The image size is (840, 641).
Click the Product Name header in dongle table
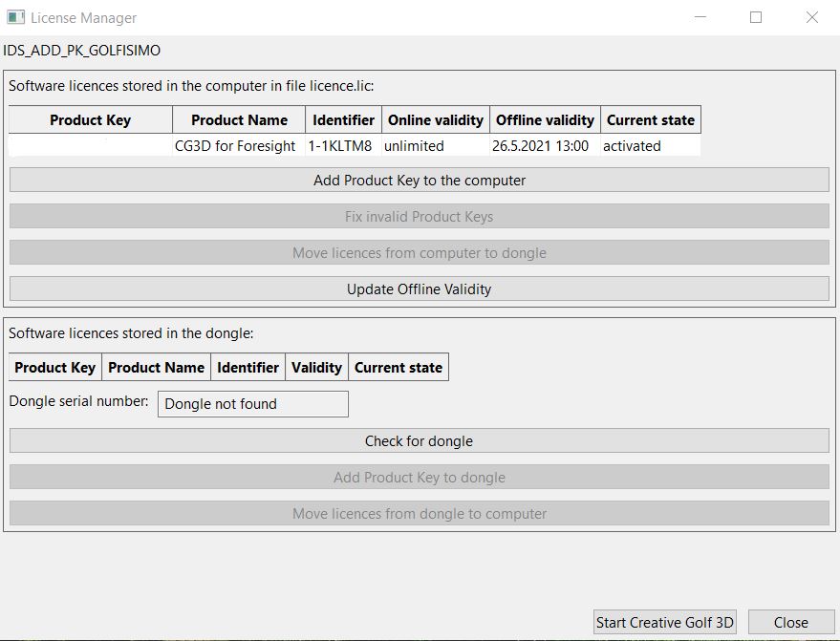coord(156,367)
